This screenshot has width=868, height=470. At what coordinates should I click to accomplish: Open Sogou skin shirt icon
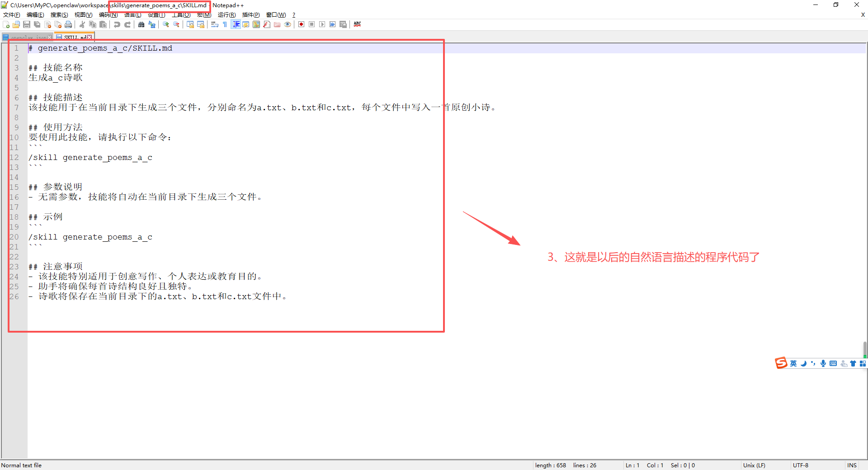coord(853,363)
